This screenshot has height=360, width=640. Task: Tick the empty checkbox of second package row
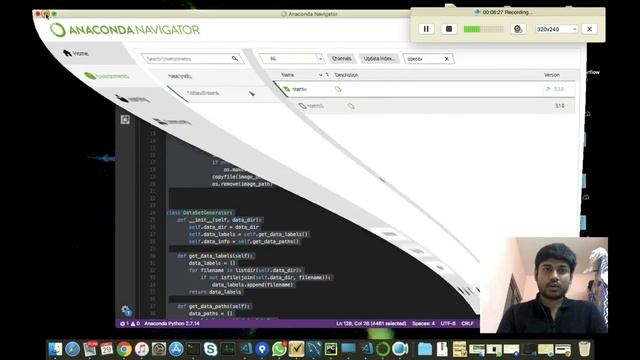302,106
